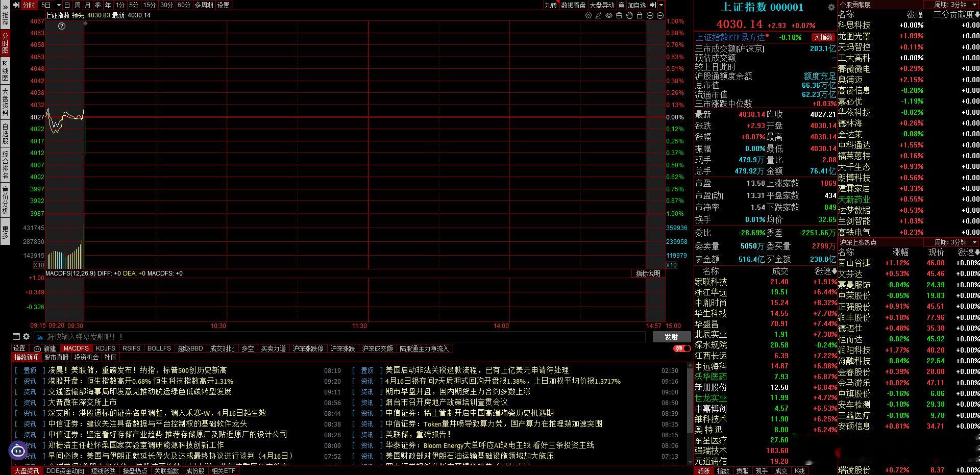Switch to the KDJFS indicator tab

click(x=106, y=348)
